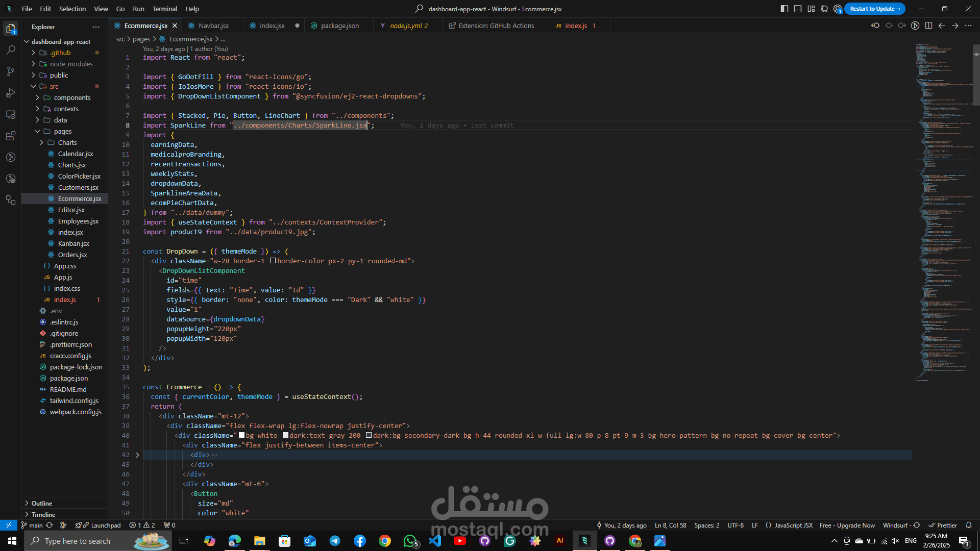
Task: Toggle file blame annotations icon
Action: coord(915,26)
